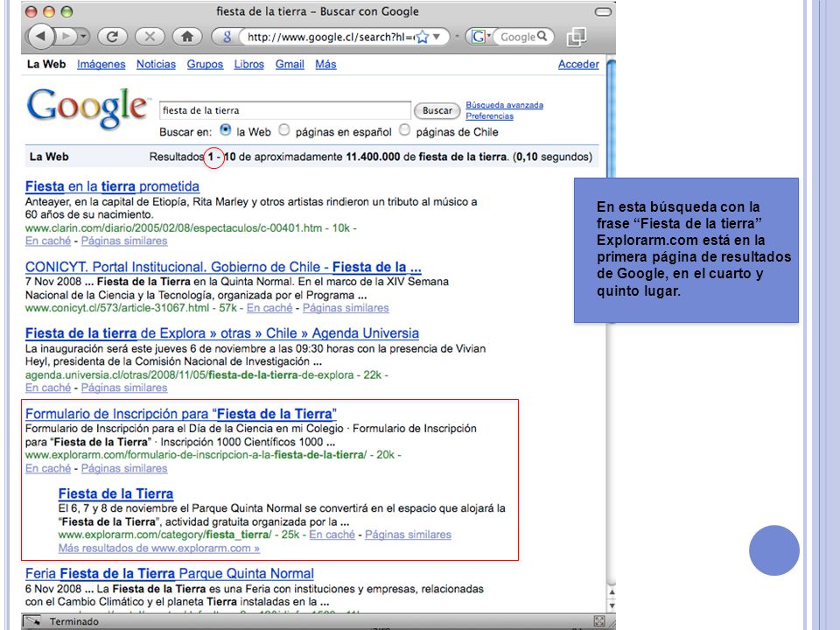Image resolution: width=840 pixels, height=630 pixels.
Task: Click the 'Terminado' status bar text
Action: coord(74,621)
